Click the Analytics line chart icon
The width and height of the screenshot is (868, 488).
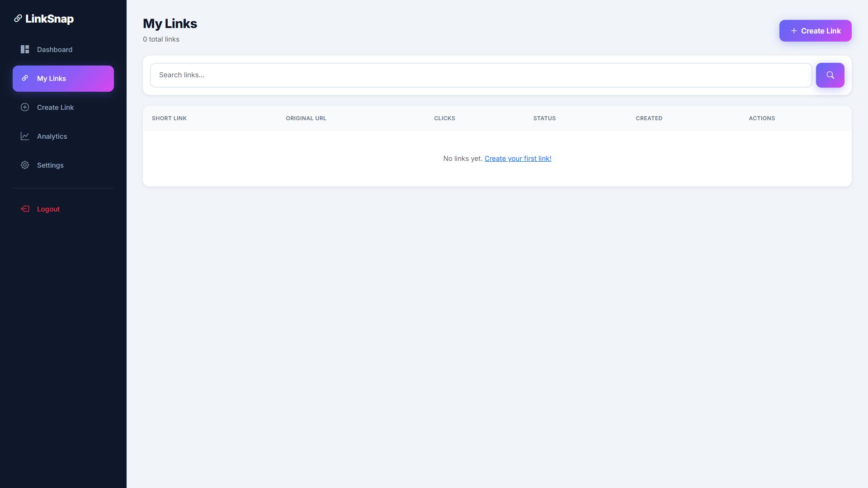tap(25, 136)
